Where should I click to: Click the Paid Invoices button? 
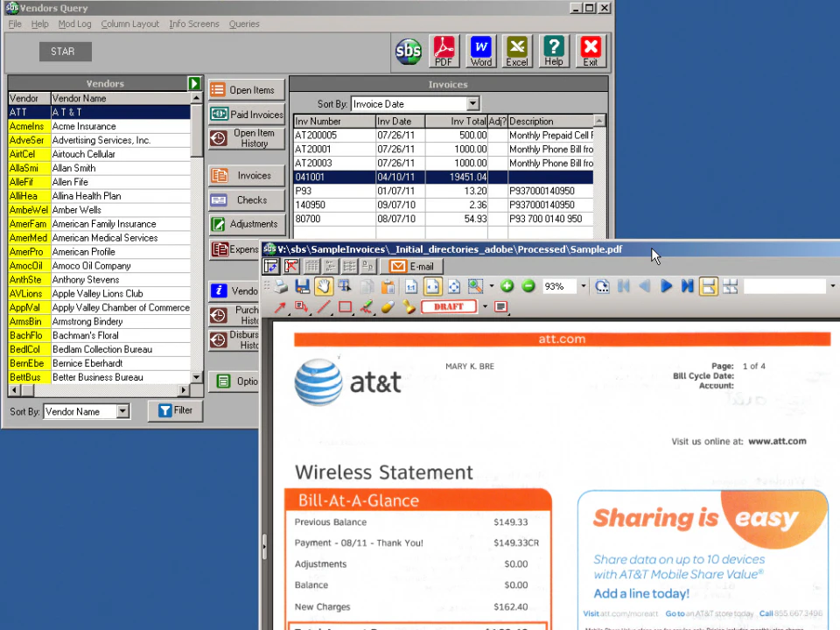click(x=247, y=114)
